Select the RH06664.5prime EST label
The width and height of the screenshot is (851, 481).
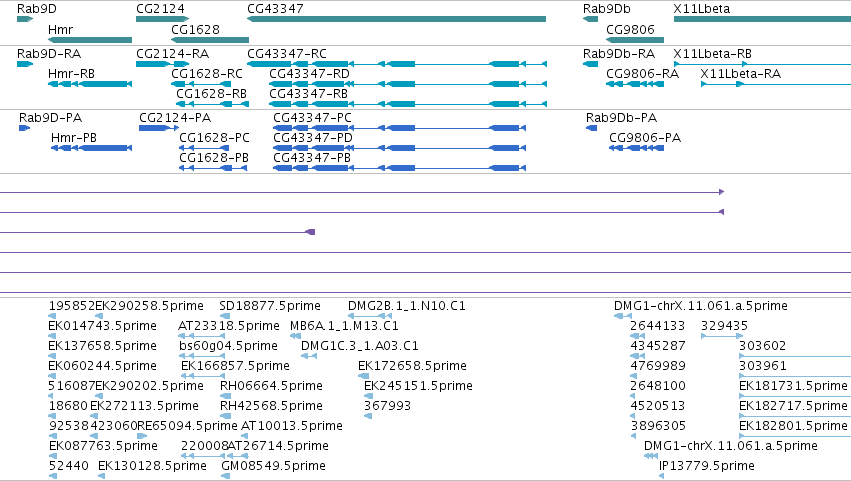[271, 386]
